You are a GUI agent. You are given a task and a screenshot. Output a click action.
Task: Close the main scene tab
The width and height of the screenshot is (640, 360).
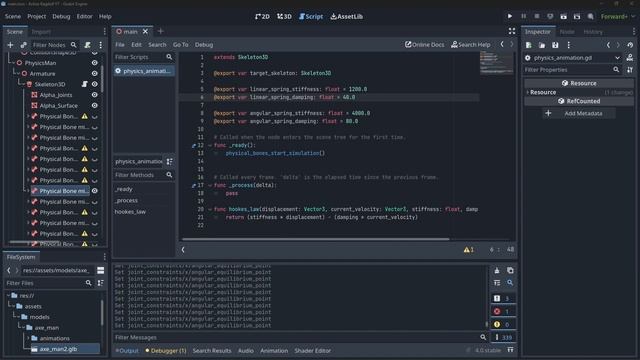(x=145, y=31)
